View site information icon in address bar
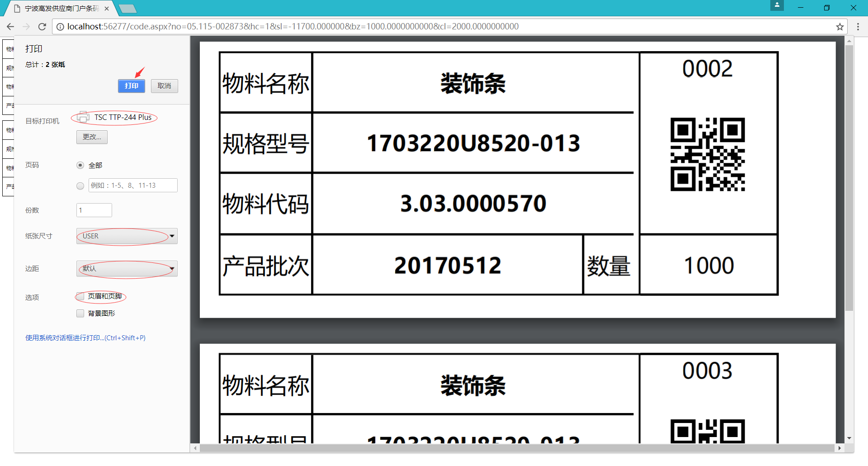This screenshot has height=466, width=868. (x=60, y=27)
